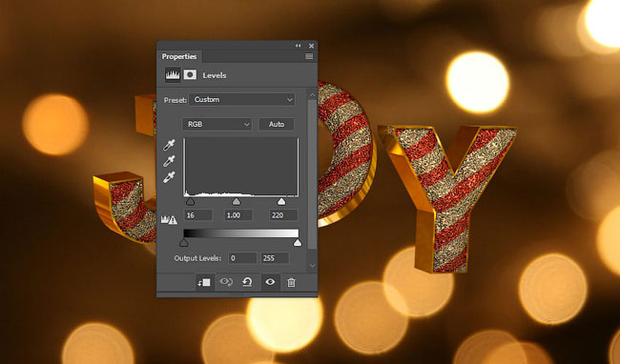This screenshot has height=364, width=620.
Task: Pick the white point eyedropper
Action: pos(169,177)
